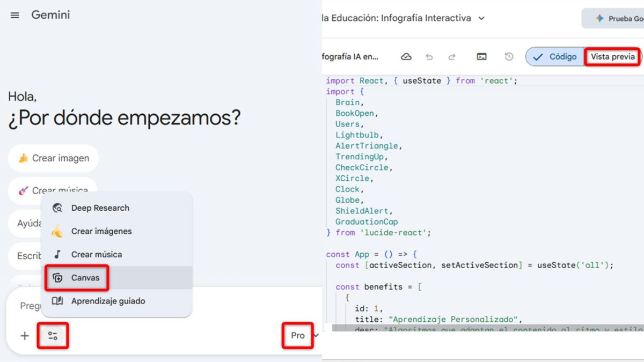Click the cloud saved status icon
Screen dimensions: 644x362
coord(406,57)
